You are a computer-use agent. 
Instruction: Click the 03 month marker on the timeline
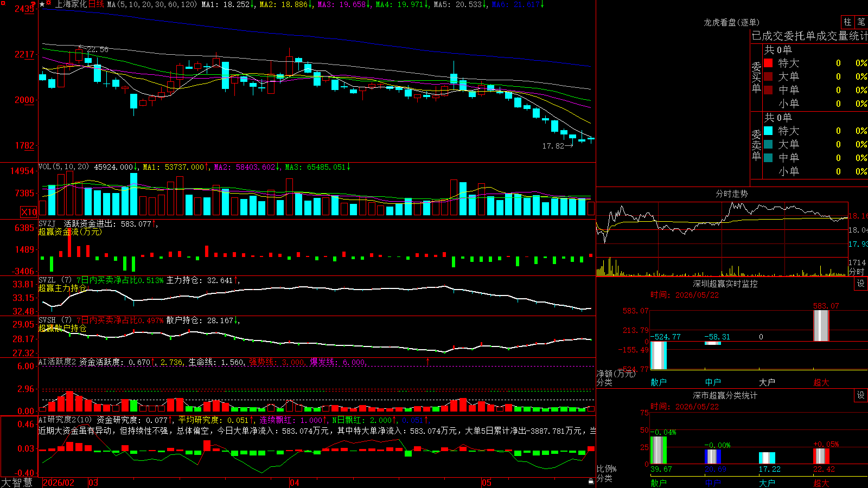click(93, 483)
